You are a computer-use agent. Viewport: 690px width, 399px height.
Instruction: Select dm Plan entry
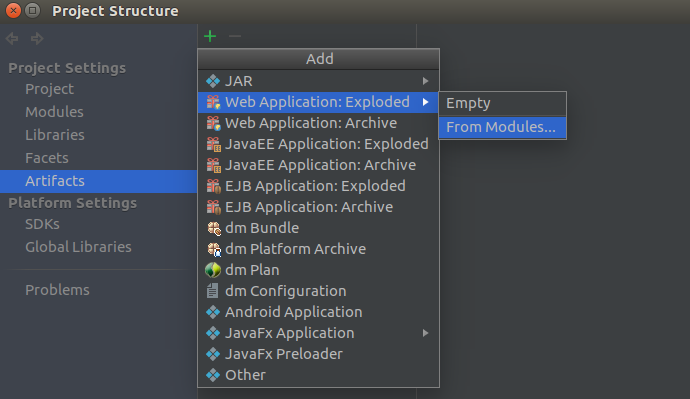click(x=319, y=270)
